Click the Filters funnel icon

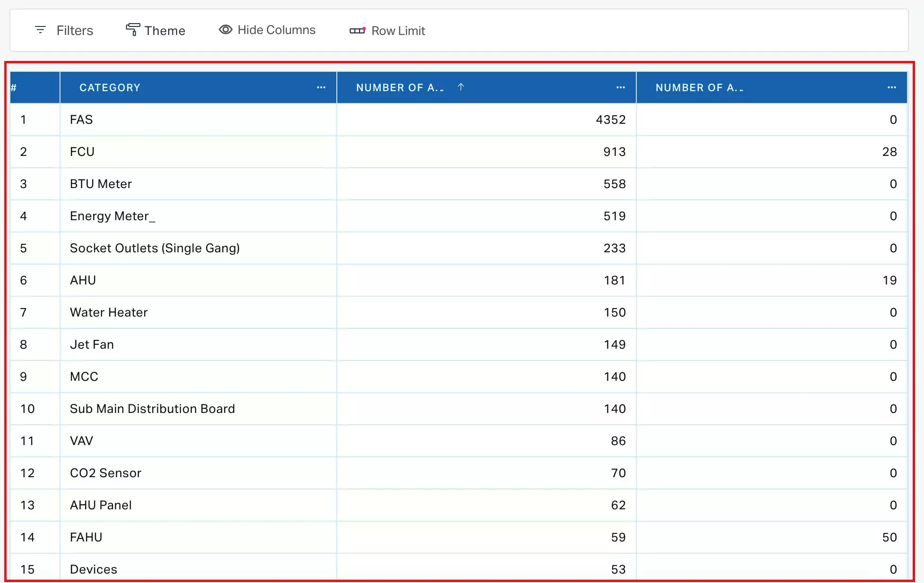point(40,30)
